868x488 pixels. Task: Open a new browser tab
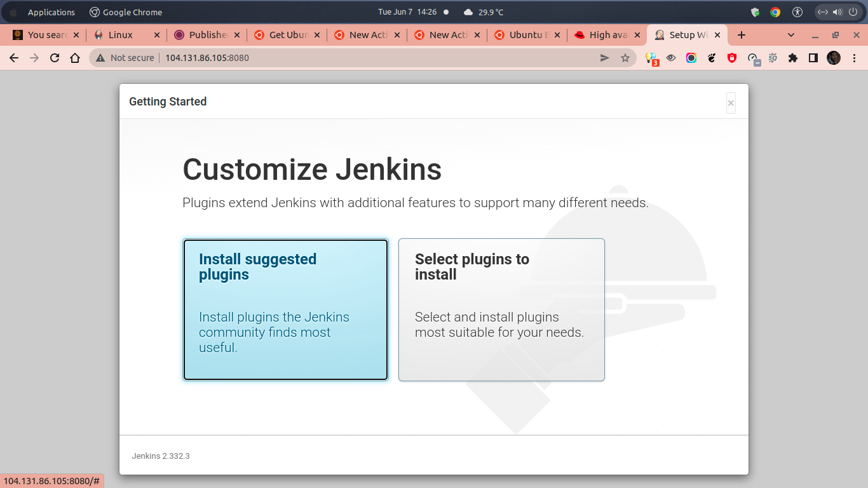(741, 35)
